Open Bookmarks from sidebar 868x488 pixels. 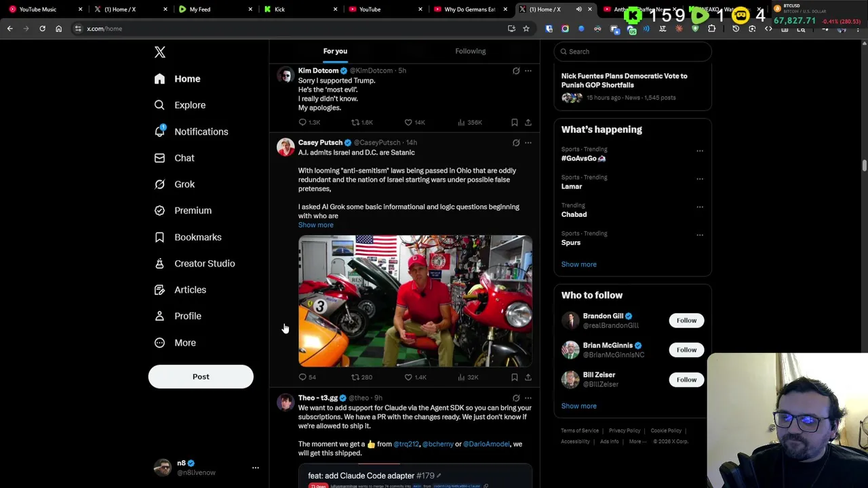coord(188,237)
